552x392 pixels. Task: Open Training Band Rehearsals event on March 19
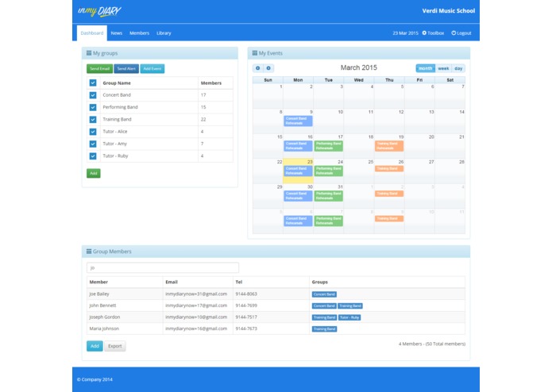tap(389, 146)
